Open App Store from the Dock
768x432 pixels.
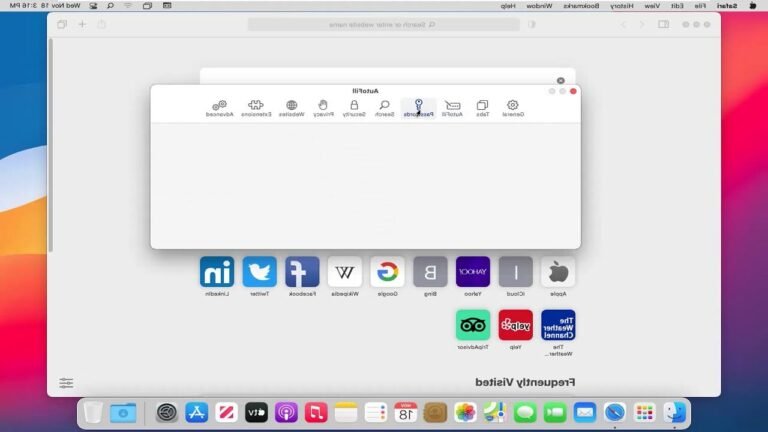point(196,412)
